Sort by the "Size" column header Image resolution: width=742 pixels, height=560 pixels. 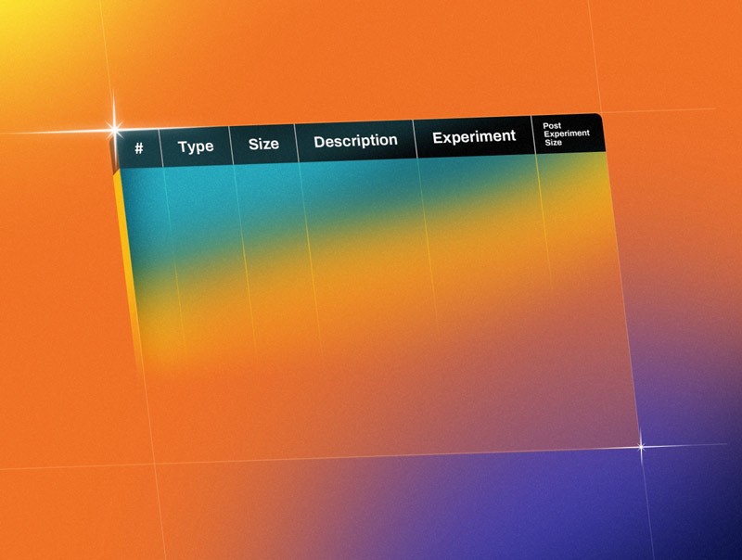[x=263, y=144]
